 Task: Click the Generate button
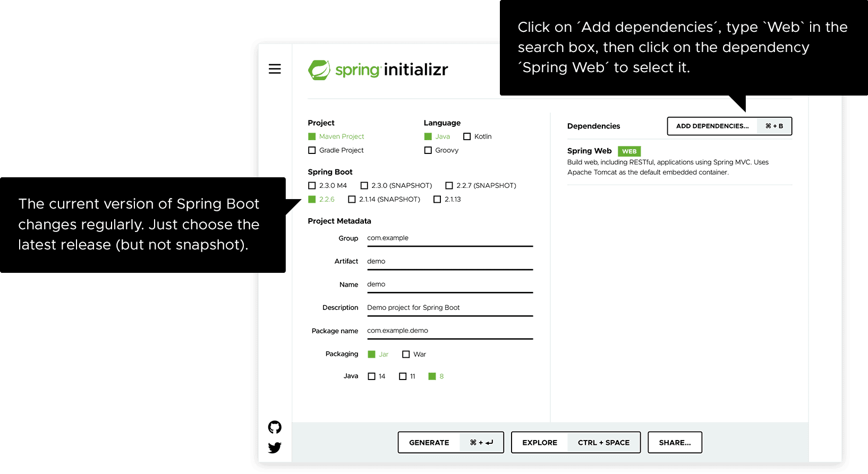click(450, 443)
